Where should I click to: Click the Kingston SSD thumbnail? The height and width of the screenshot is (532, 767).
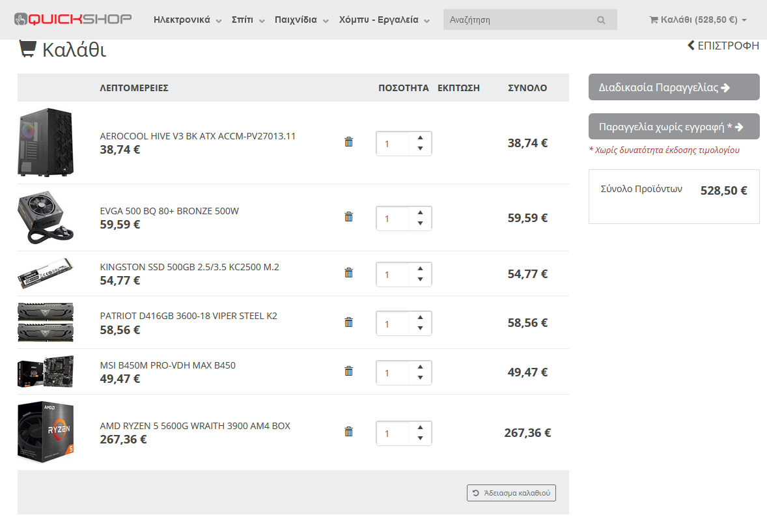(x=46, y=273)
